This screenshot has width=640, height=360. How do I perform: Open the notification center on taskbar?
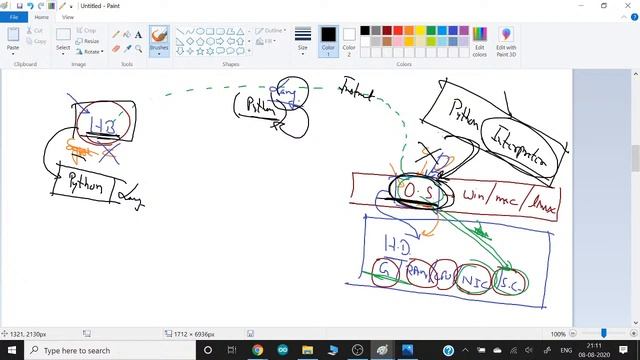(623, 350)
